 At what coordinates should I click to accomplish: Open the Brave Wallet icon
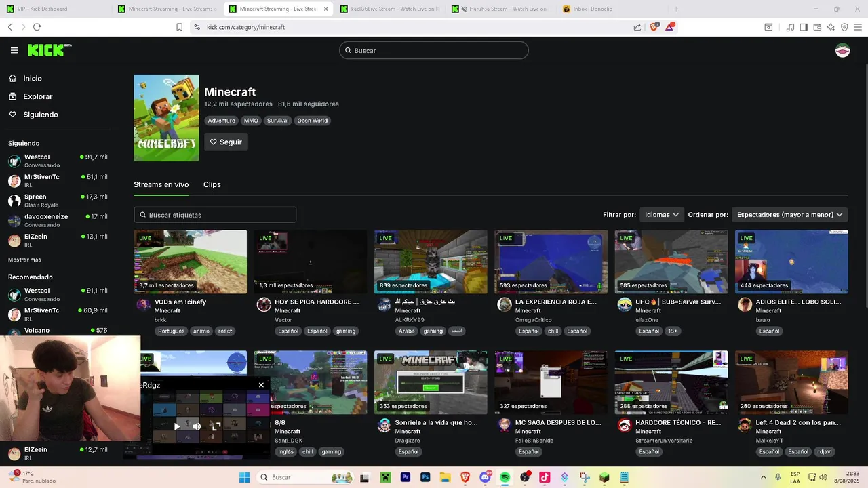[x=817, y=27]
